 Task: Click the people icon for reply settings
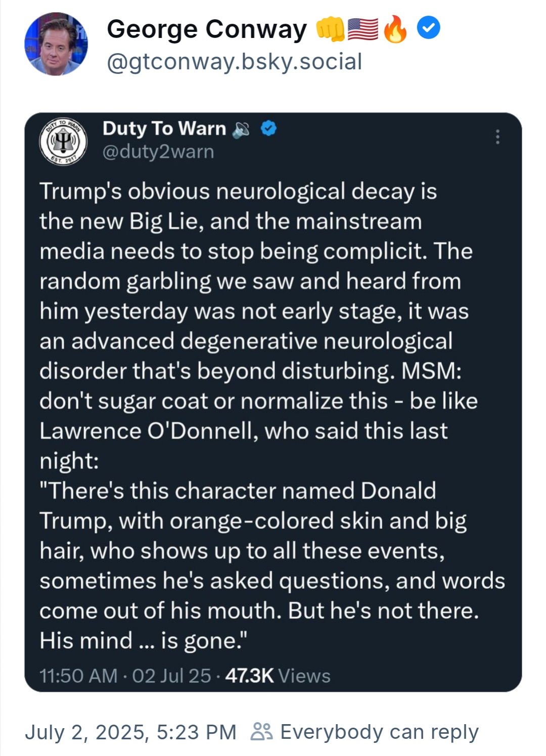[x=261, y=731]
